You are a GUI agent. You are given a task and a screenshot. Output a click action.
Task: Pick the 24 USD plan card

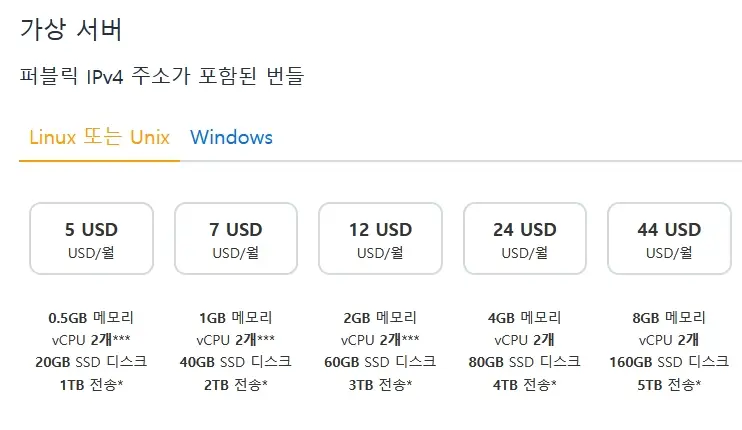click(525, 238)
